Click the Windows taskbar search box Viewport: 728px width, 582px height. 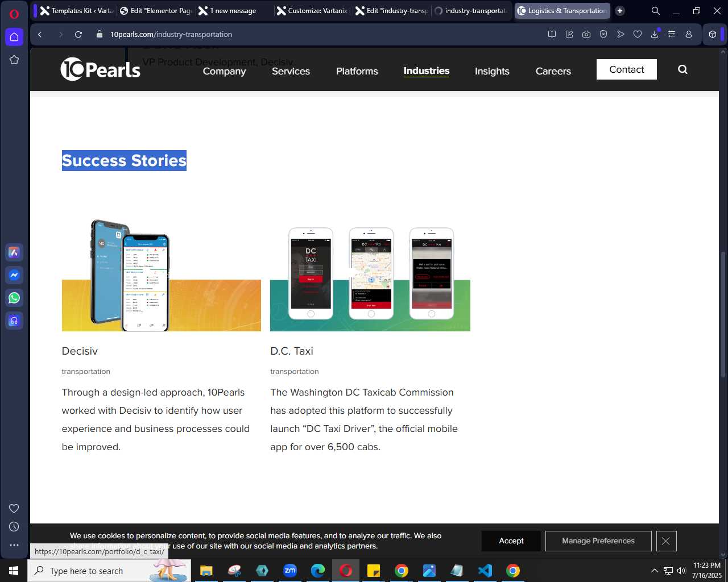click(x=109, y=571)
